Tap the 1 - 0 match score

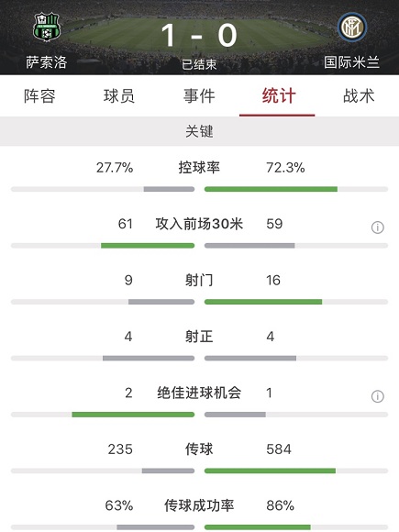pyautogui.click(x=199, y=36)
